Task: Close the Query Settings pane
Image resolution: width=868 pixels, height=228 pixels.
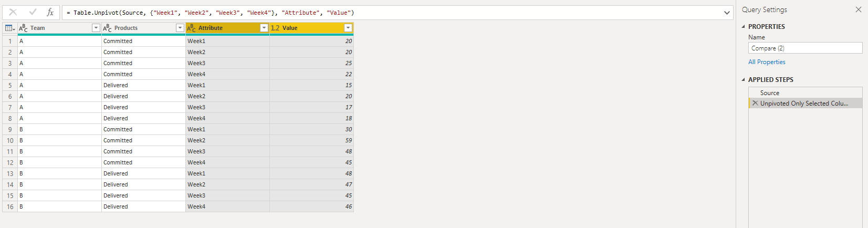Action: 859,9
